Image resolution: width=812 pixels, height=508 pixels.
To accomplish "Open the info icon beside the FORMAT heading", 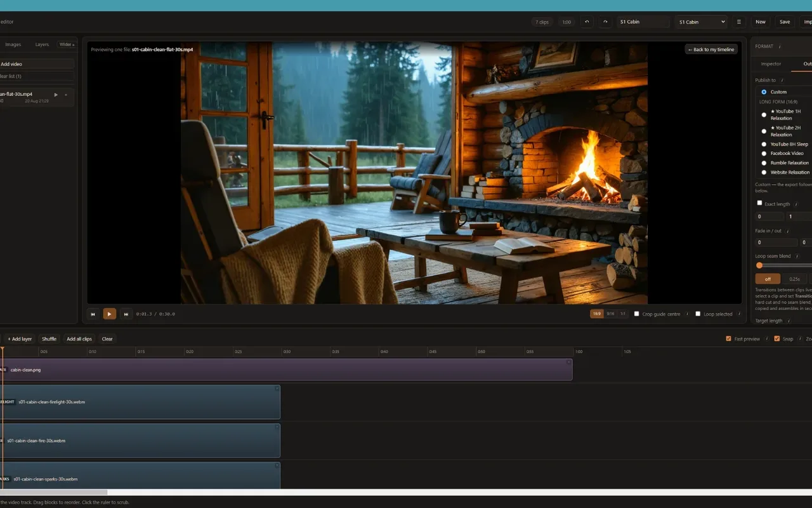I will [x=780, y=46].
